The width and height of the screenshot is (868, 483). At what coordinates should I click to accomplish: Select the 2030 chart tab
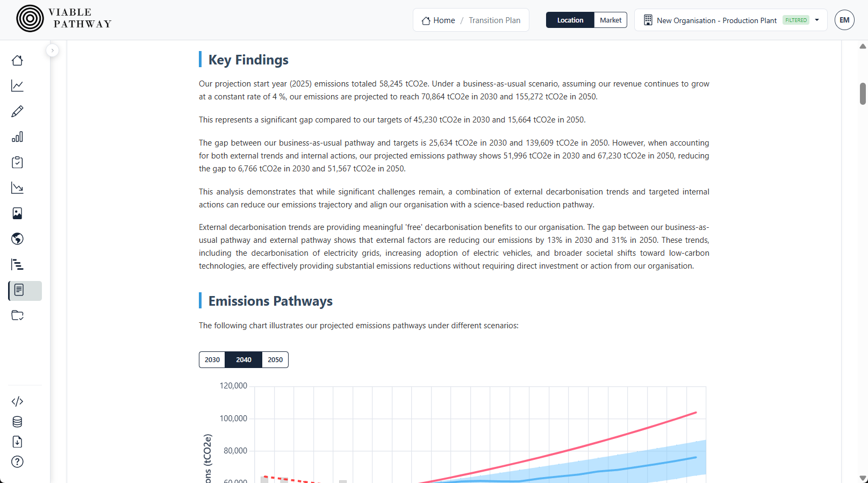[212, 359]
